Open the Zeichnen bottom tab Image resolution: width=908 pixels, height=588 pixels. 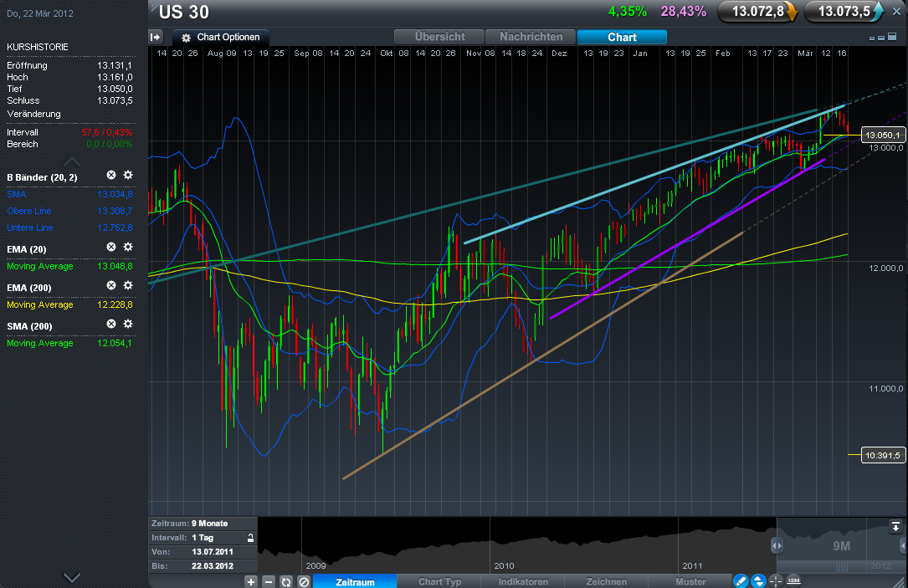(x=606, y=581)
